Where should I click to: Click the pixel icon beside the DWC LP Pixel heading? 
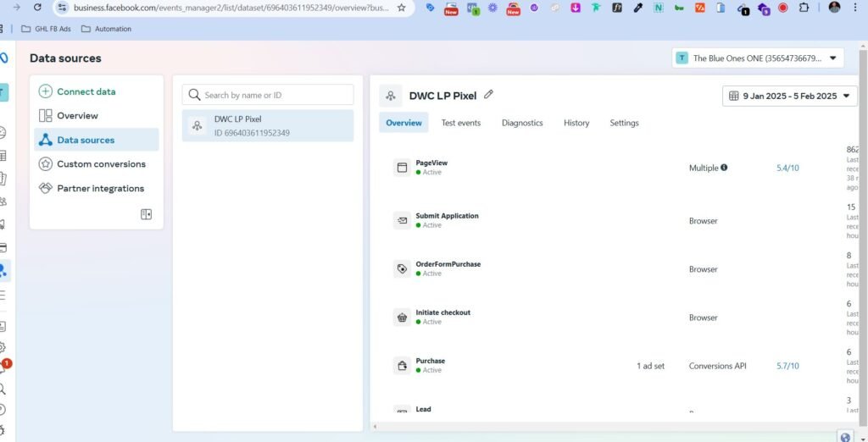pyautogui.click(x=391, y=96)
